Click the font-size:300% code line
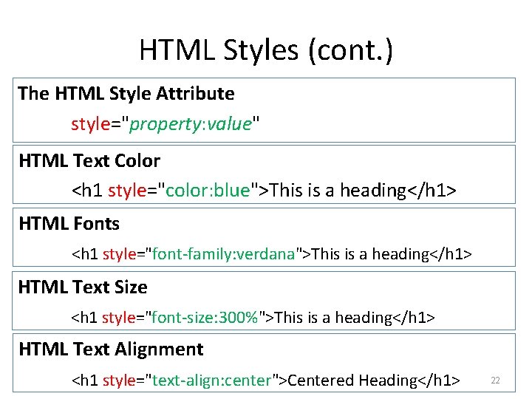 pyautogui.click(x=253, y=318)
